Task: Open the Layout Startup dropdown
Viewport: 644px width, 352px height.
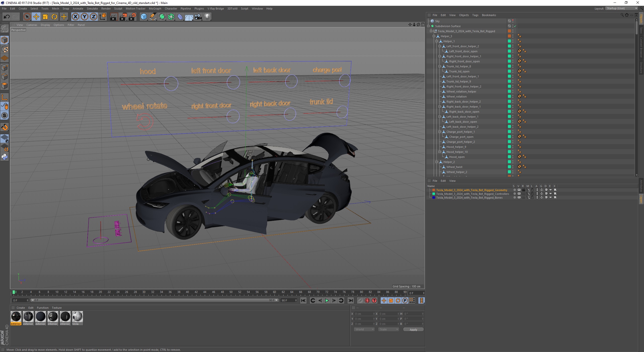Action: (621, 8)
